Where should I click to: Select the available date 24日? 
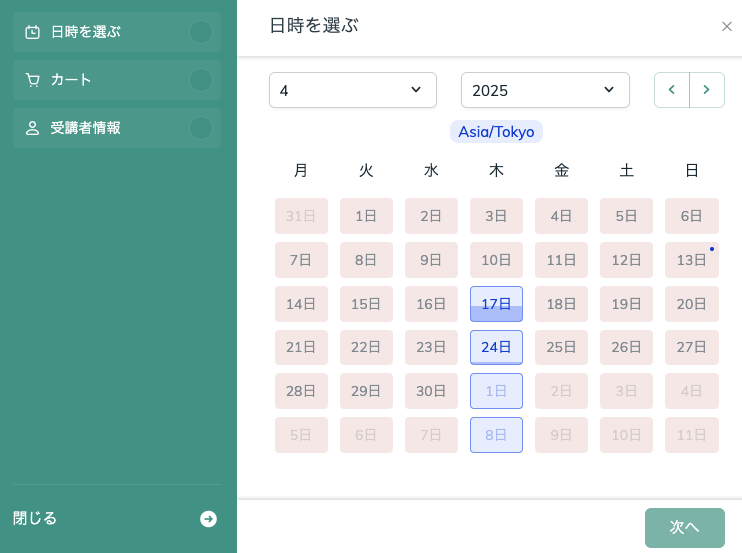pyautogui.click(x=496, y=347)
